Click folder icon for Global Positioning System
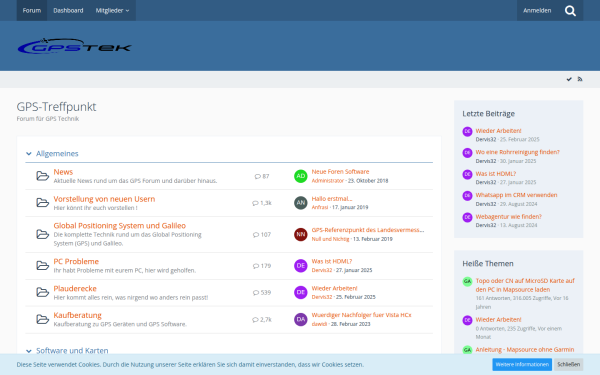The width and height of the screenshot is (600, 375). pyautogui.click(x=42, y=234)
